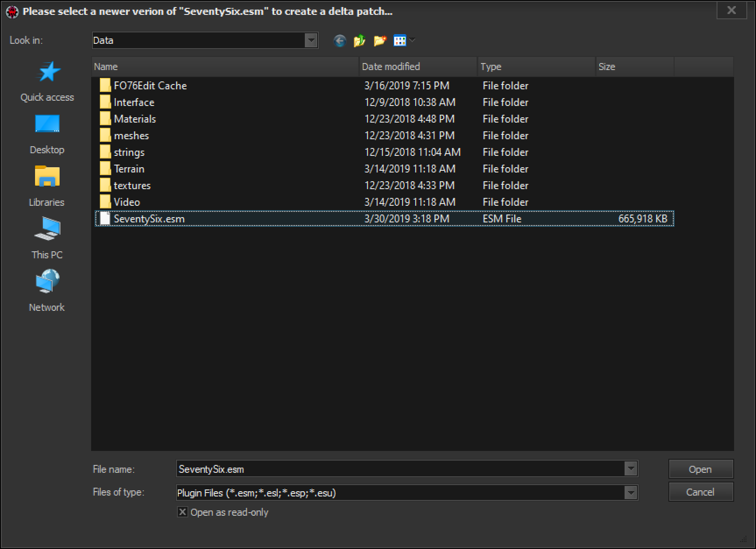This screenshot has width=756, height=549.
Task: Select the SeventySix.esm file
Action: tap(149, 218)
